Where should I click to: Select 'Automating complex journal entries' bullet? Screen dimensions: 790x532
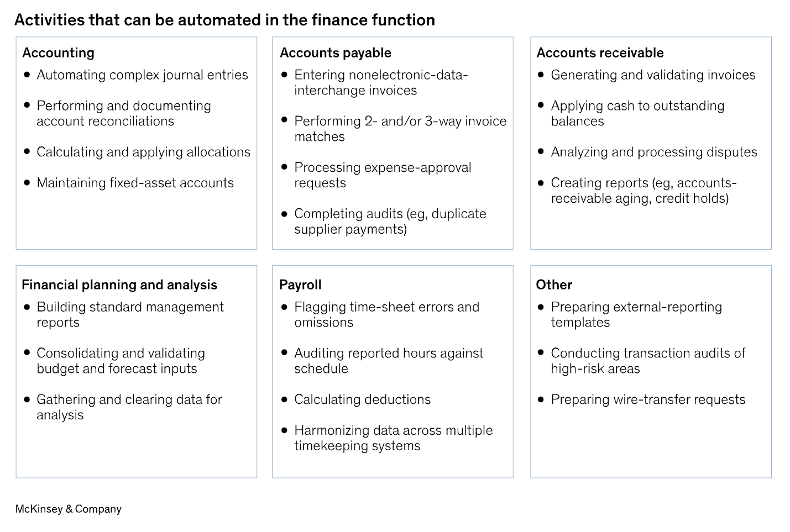click(142, 75)
